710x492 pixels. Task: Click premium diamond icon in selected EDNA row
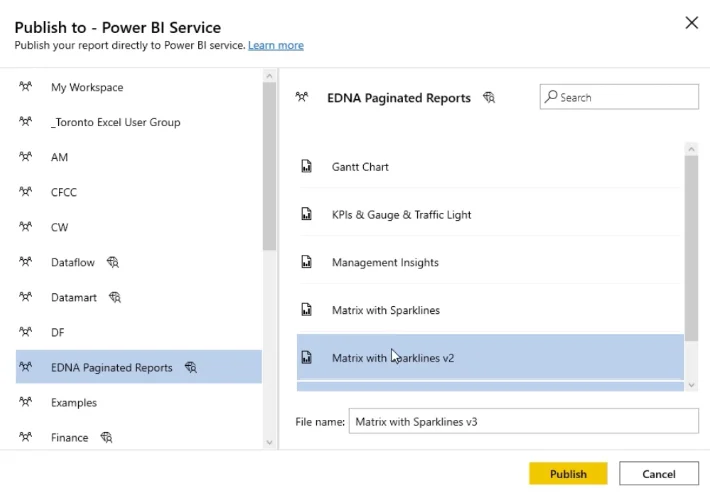click(x=191, y=367)
